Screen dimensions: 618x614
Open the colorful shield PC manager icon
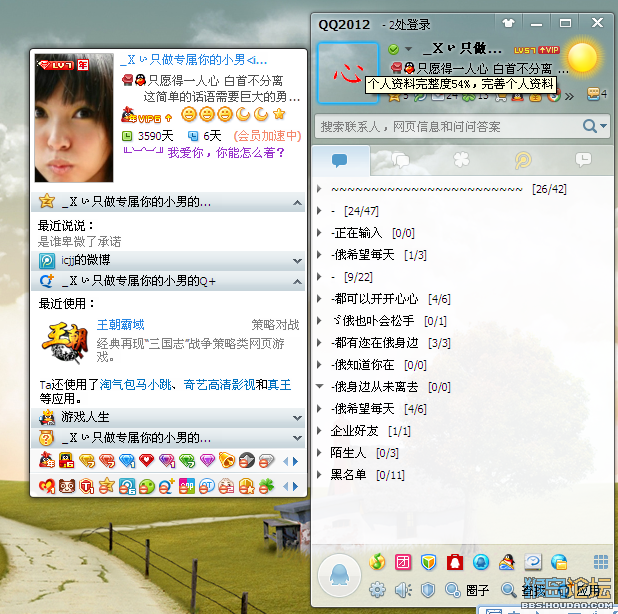click(428, 562)
